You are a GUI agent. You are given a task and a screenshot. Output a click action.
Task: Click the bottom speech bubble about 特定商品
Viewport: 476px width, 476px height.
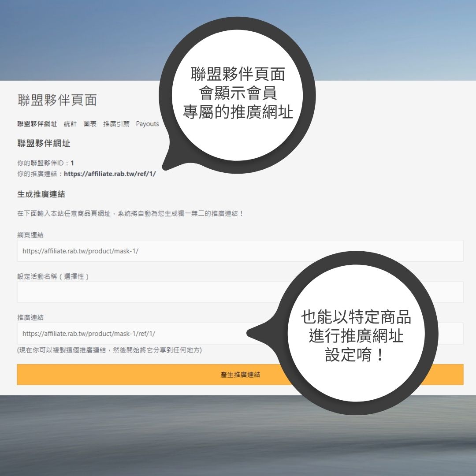pyautogui.click(x=356, y=335)
